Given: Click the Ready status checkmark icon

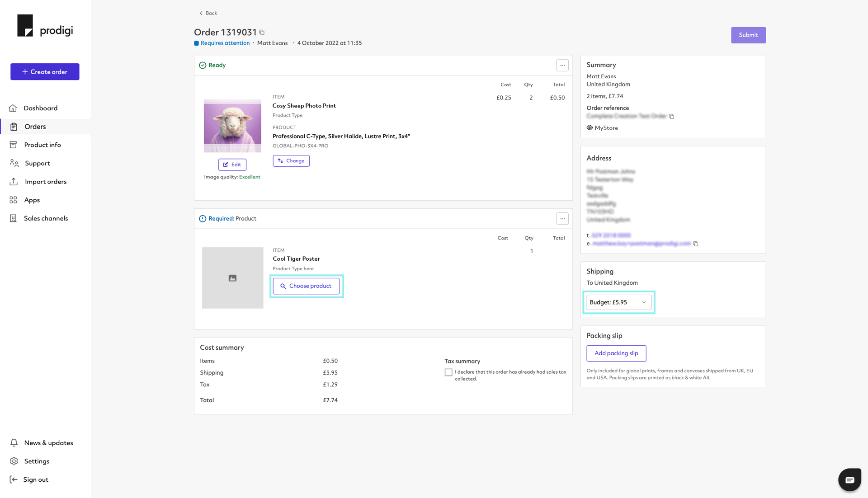Looking at the screenshot, I should (x=202, y=65).
